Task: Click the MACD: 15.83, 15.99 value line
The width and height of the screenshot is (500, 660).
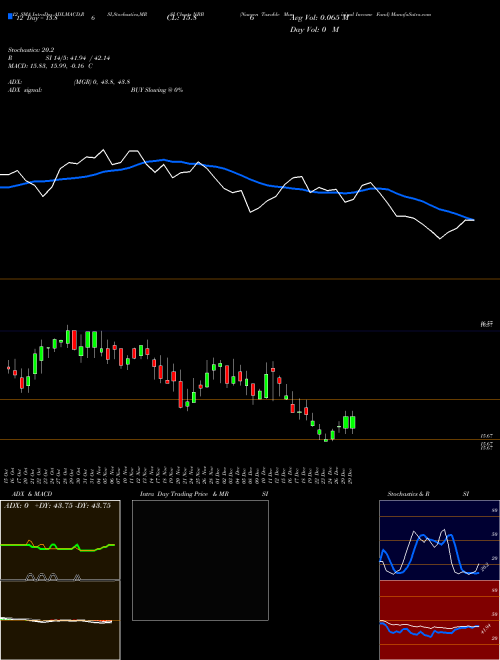Action: [50, 66]
